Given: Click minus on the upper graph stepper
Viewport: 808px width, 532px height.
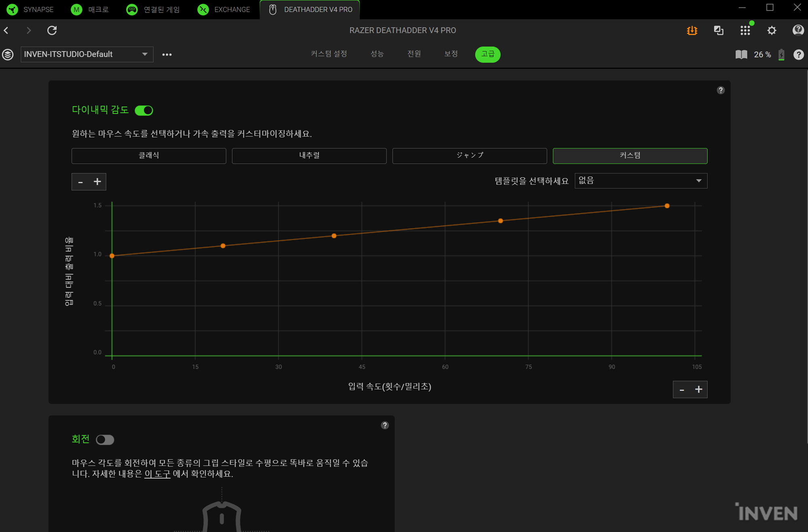Looking at the screenshot, I should click(x=80, y=182).
